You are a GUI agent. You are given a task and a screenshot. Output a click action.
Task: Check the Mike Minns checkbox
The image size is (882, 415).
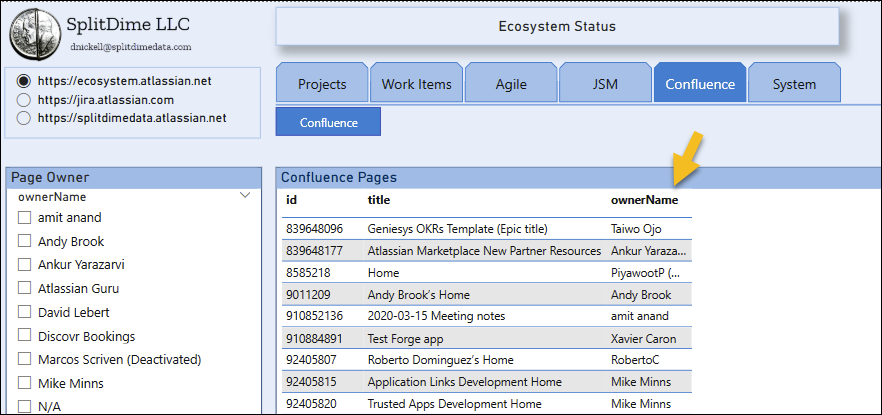(x=25, y=383)
